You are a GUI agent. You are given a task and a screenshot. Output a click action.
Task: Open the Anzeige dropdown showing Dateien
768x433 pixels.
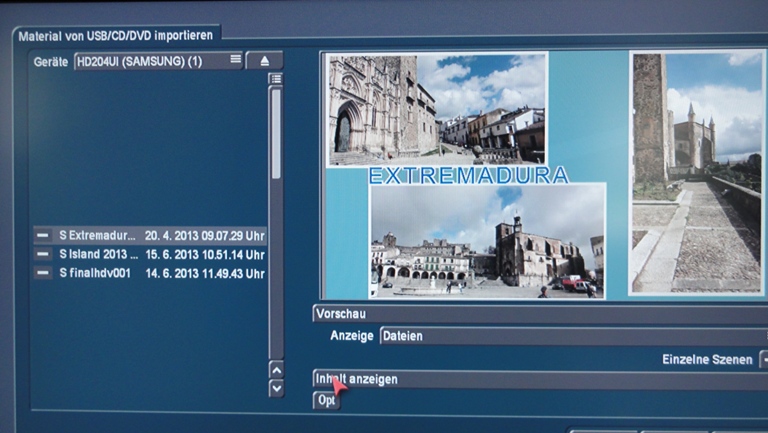(570, 336)
